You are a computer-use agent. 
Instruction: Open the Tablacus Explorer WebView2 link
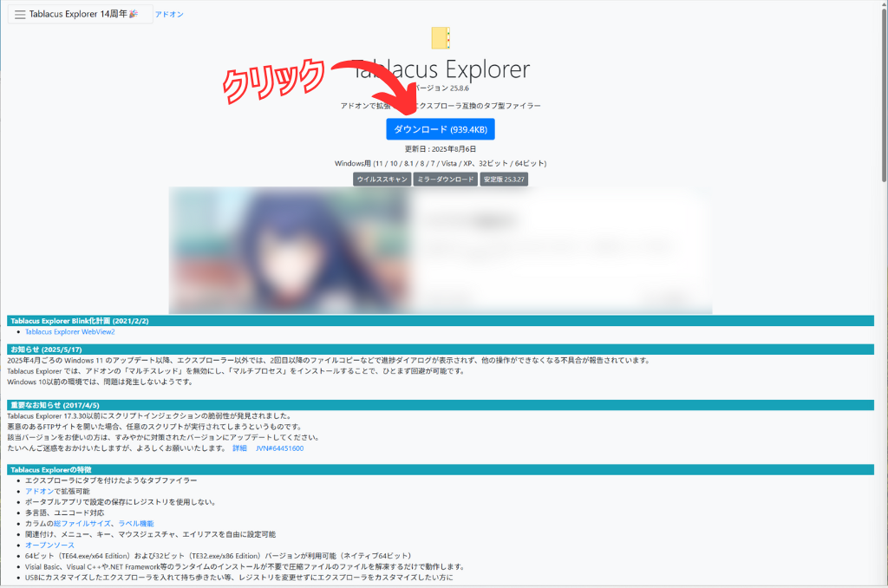[x=69, y=331]
